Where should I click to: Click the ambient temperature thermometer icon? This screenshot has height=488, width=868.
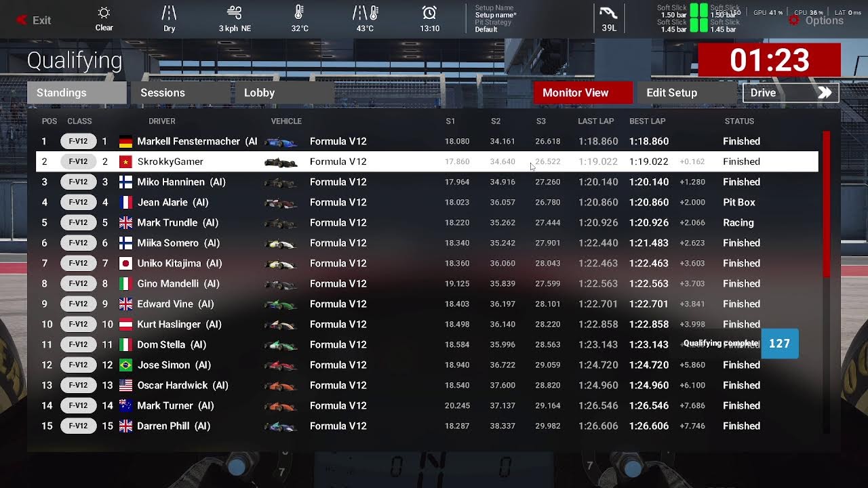click(x=299, y=13)
